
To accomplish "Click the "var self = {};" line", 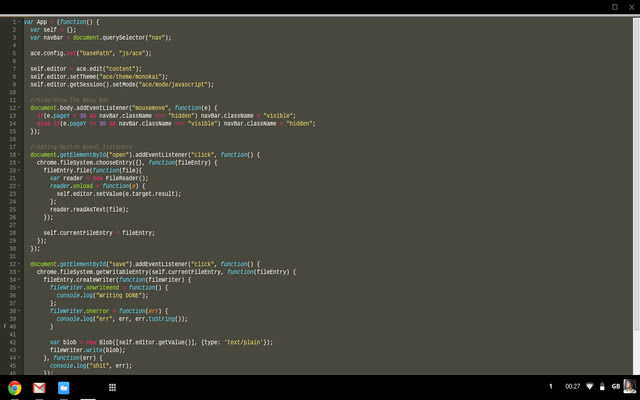I will (53, 29).
